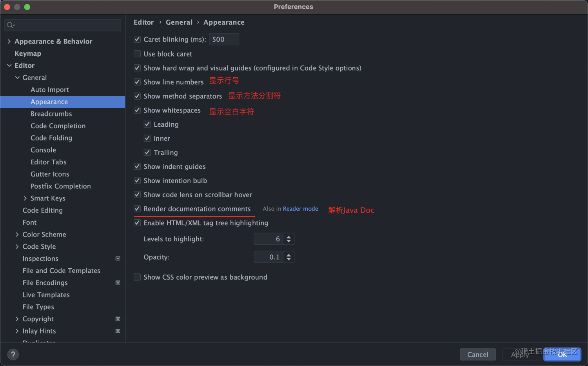Click the project-level icon beside Inspections
The width and height of the screenshot is (588, 366).
(118, 259)
